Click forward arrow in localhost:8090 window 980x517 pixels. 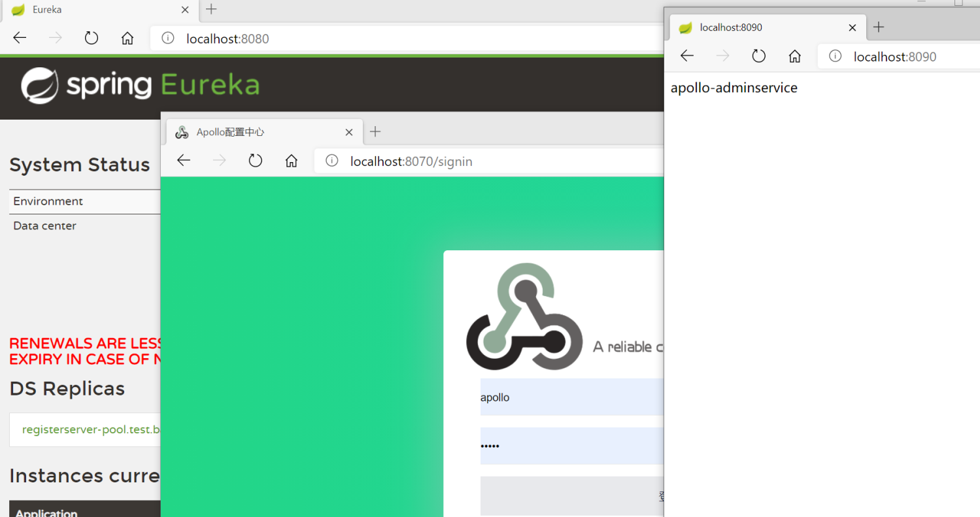click(723, 56)
